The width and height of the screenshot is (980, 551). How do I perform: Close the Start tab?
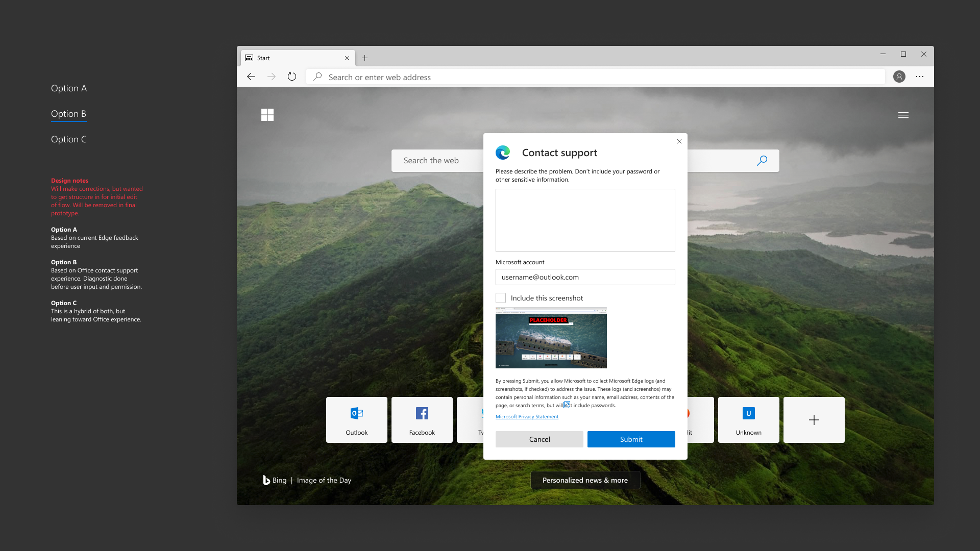click(347, 58)
